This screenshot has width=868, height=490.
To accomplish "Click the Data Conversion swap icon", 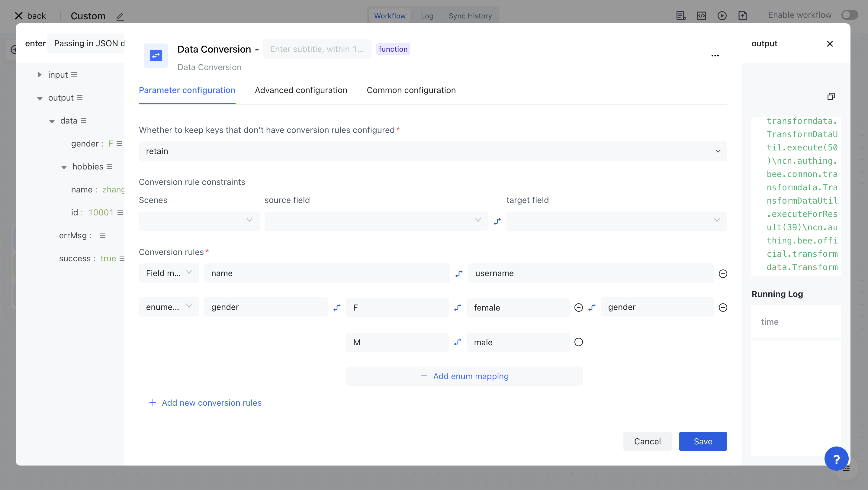I will [x=156, y=56].
